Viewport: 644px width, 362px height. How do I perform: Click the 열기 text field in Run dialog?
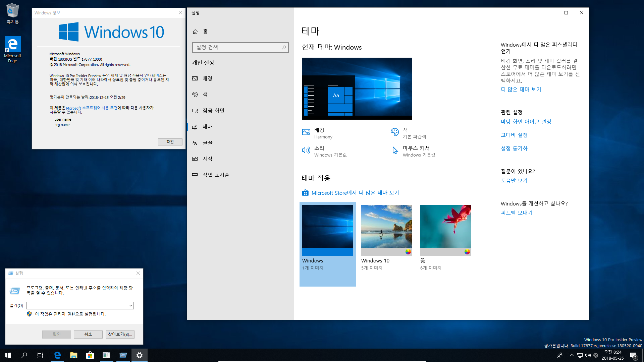pyautogui.click(x=77, y=305)
